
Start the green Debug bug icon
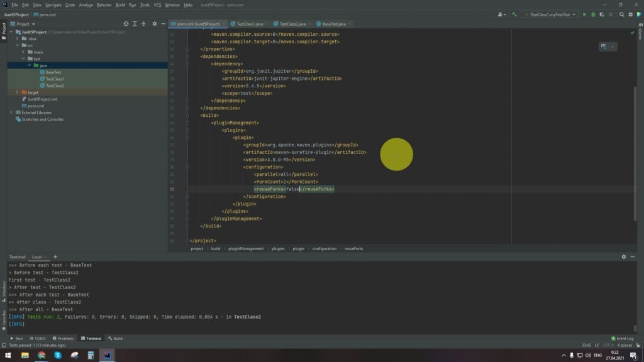593,14
